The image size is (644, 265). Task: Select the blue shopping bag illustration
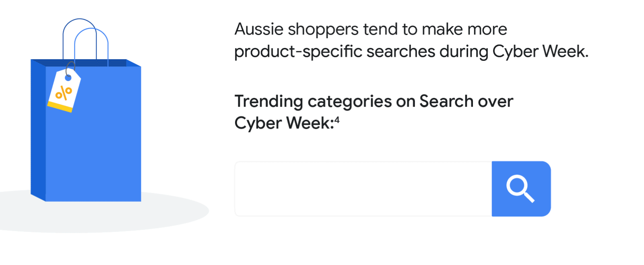(86, 110)
